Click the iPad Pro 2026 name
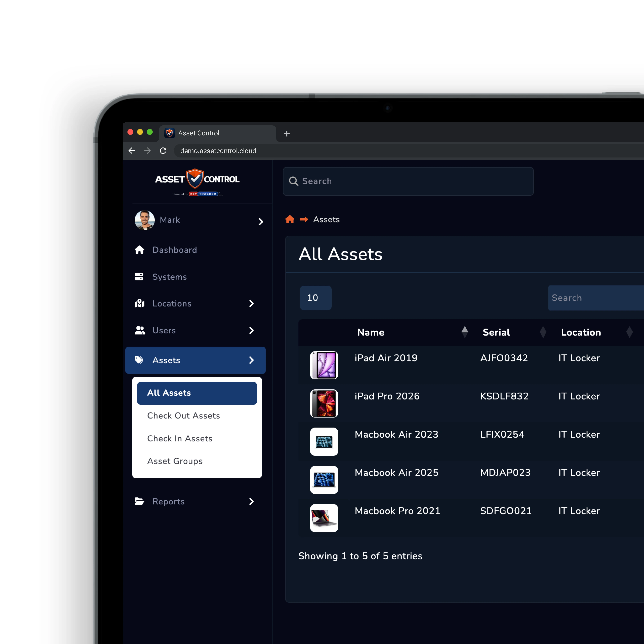 387,396
